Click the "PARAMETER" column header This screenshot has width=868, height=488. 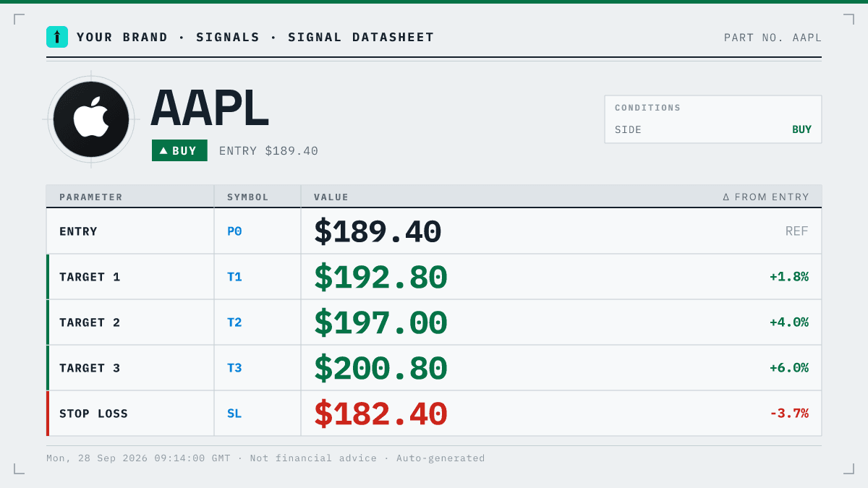tap(91, 197)
